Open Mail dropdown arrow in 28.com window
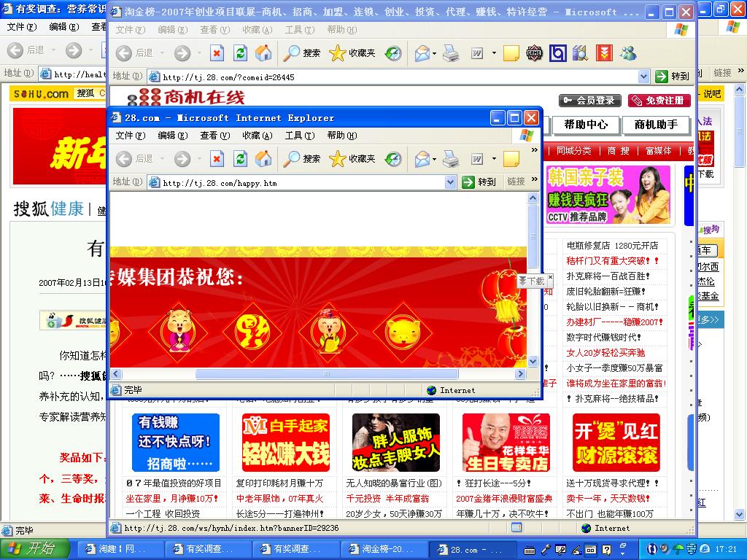 coord(435,158)
